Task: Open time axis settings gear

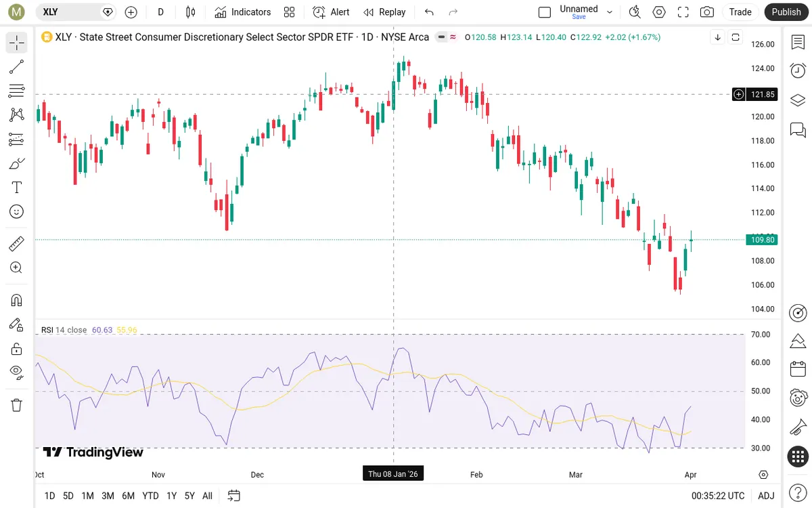Action: click(x=763, y=475)
